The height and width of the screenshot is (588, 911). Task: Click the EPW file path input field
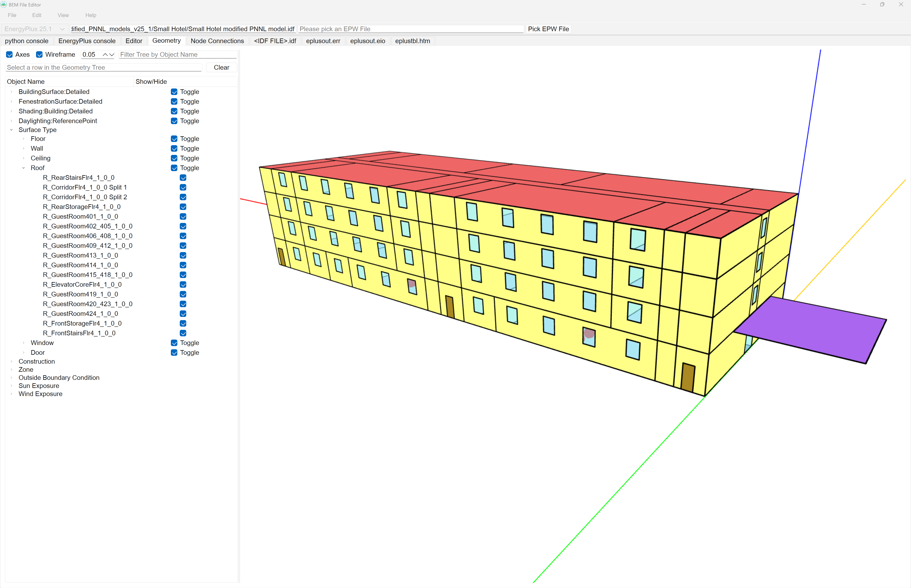(411, 29)
